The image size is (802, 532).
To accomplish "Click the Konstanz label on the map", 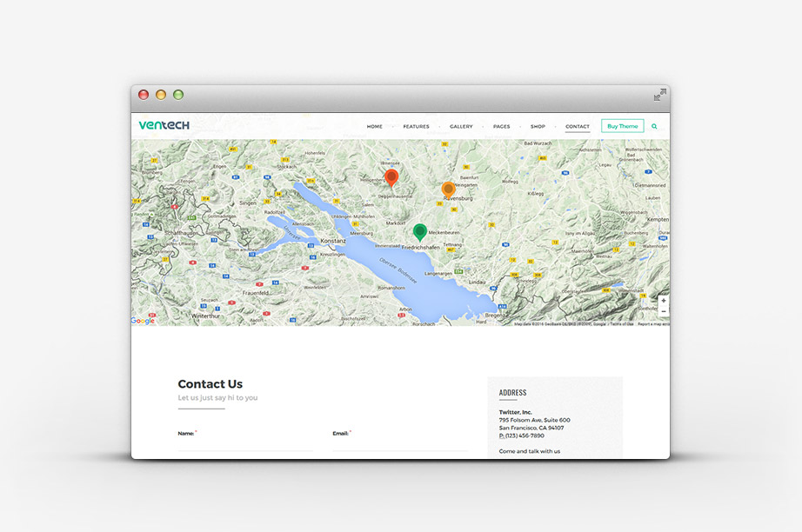I will tap(333, 241).
